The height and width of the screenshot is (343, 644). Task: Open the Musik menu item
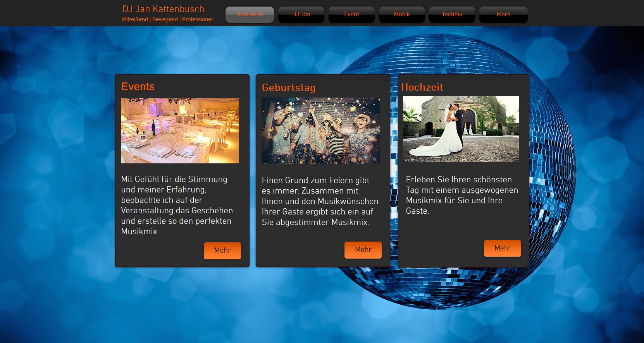pos(402,14)
